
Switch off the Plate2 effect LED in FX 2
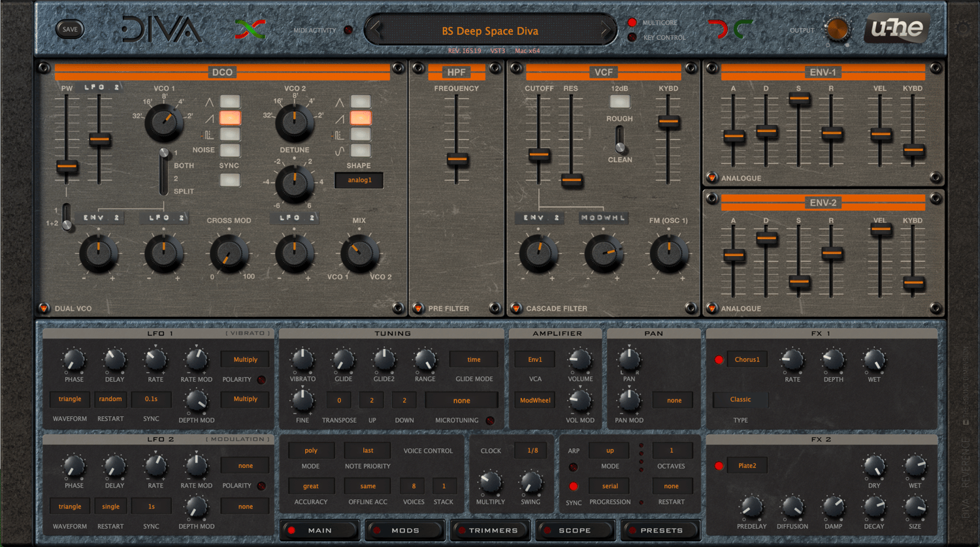[x=719, y=466]
